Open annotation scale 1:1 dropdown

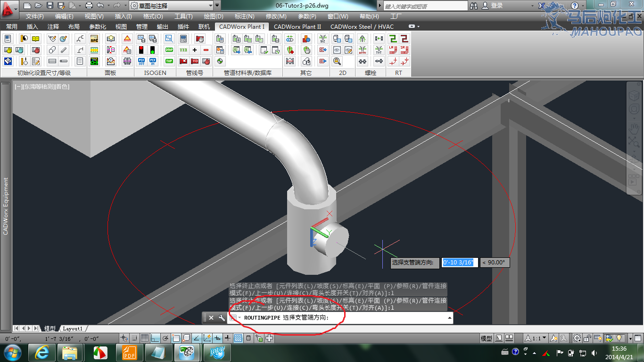coord(536,338)
